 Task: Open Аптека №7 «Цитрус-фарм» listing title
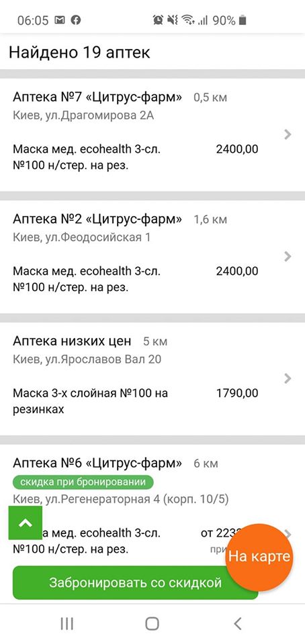(x=97, y=97)
